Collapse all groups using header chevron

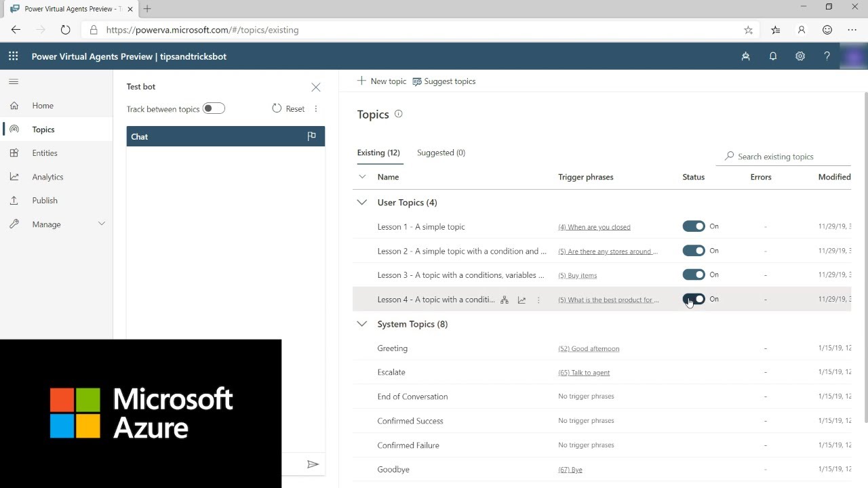(362, 177)
